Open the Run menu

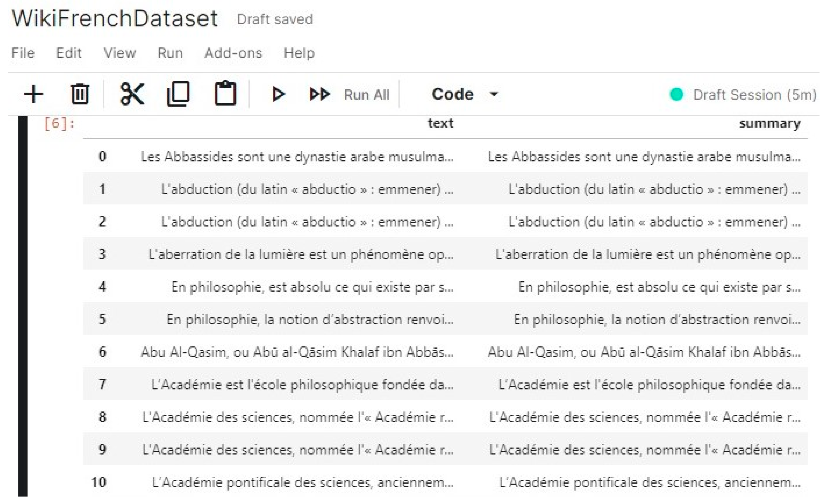(x=170, y=53)
